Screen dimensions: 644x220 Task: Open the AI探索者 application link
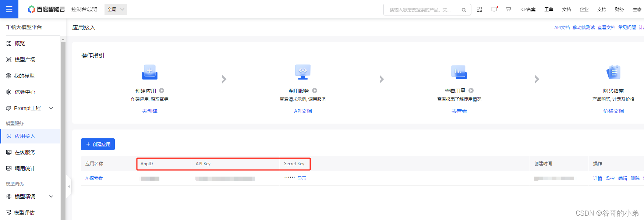(94, 178)
